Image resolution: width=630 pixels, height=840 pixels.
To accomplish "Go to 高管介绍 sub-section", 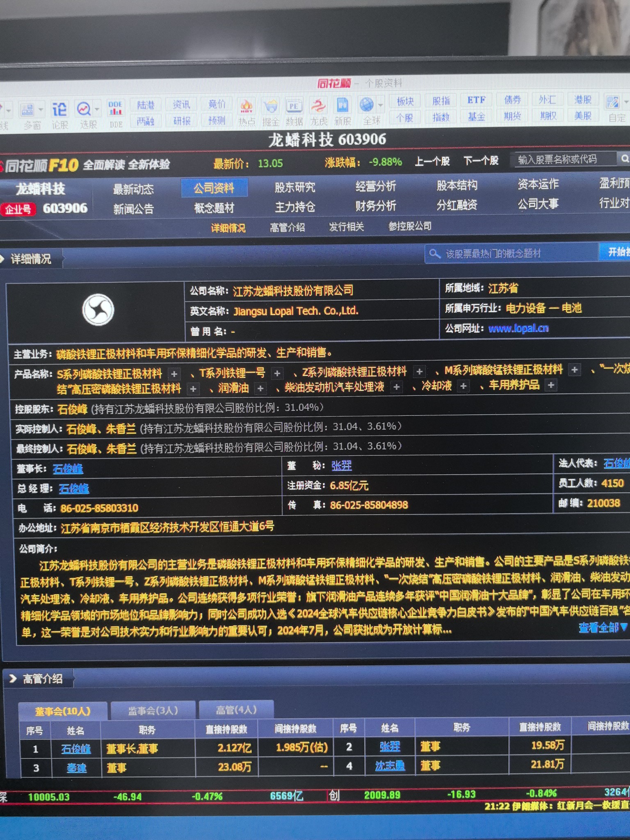I will (288, 227).
